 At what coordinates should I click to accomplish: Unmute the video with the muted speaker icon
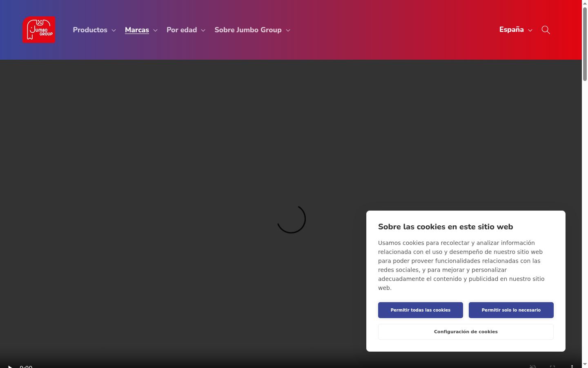(533, 366)
